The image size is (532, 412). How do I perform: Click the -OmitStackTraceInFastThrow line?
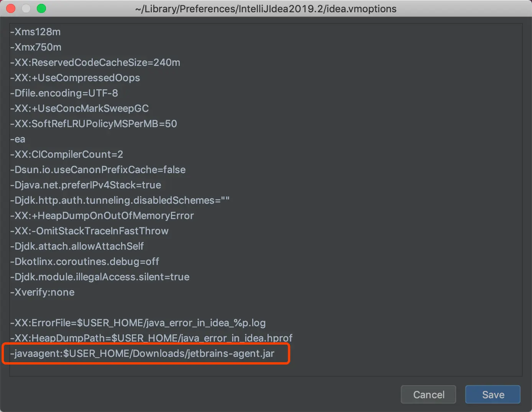(x=89, y=231)
